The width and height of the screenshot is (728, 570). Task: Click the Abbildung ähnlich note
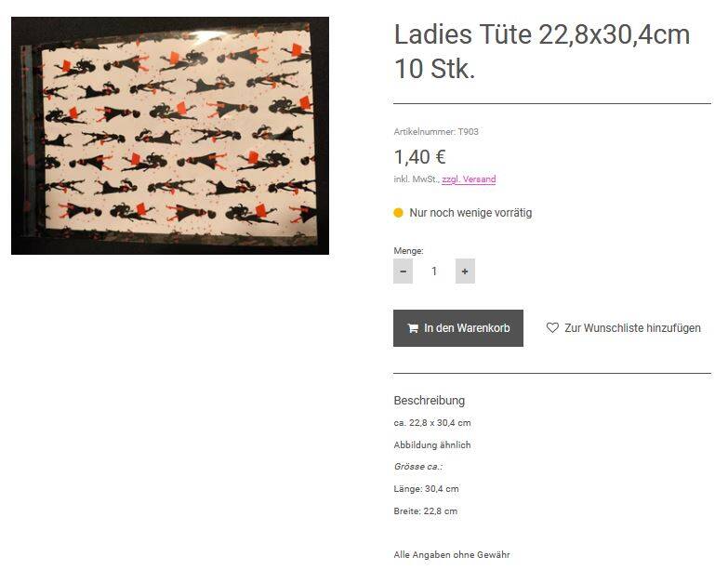(432, 444)
